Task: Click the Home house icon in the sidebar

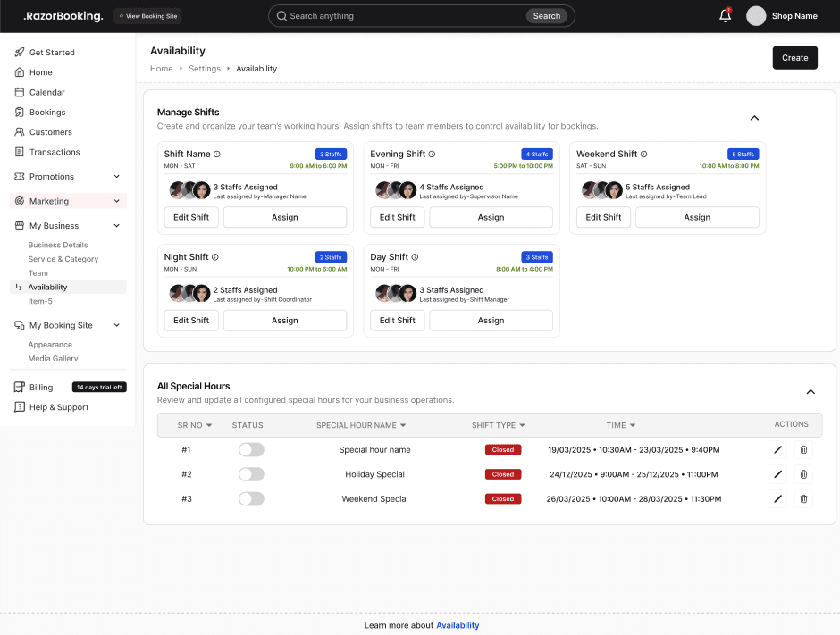Action: click(20, 72)
